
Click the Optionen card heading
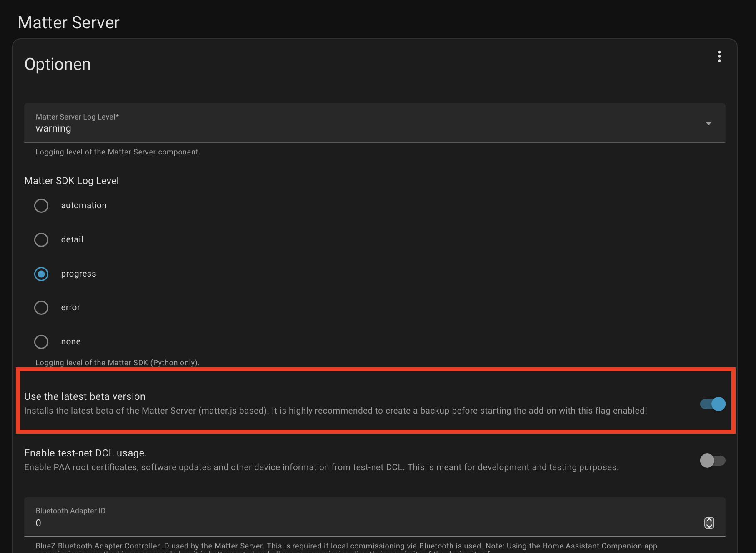click(x=58, y=65)
